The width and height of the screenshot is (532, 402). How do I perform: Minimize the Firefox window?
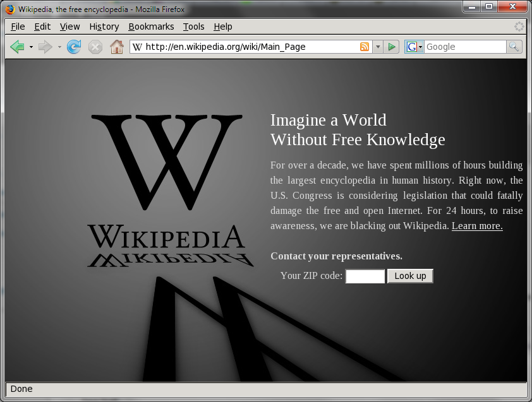pyautogui.click(x=471, y=6)
